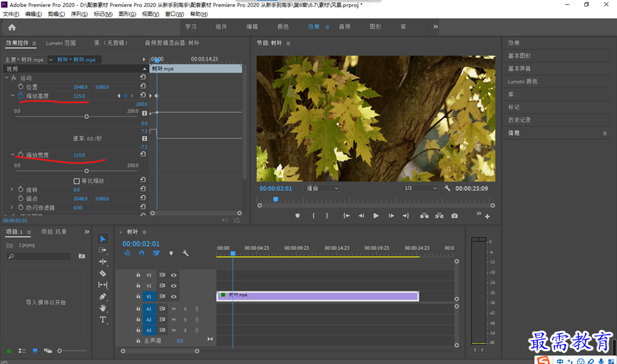Toggle 缩放高度 animation stopwatch

coord(21,95)
